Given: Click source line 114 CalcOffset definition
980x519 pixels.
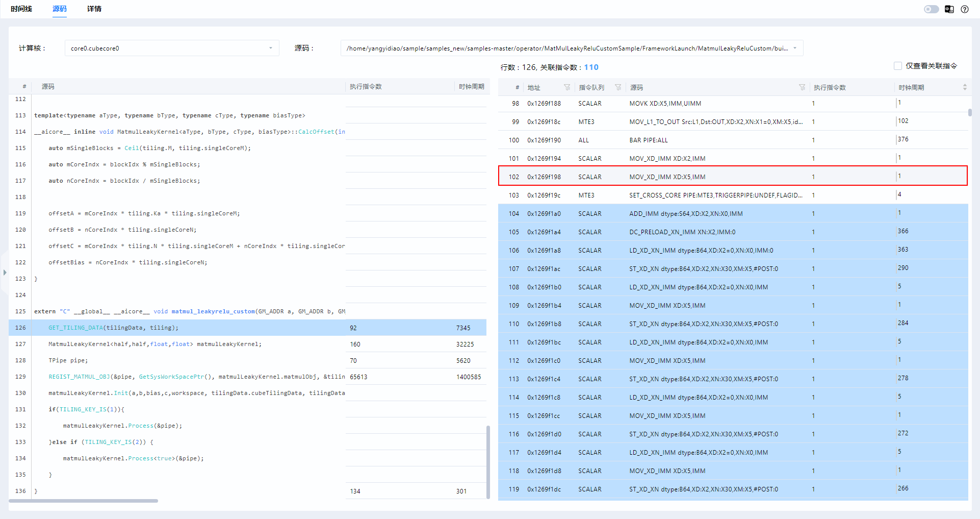Looking at the screenshot, I should pyautogui.click(x=247, y=132).
